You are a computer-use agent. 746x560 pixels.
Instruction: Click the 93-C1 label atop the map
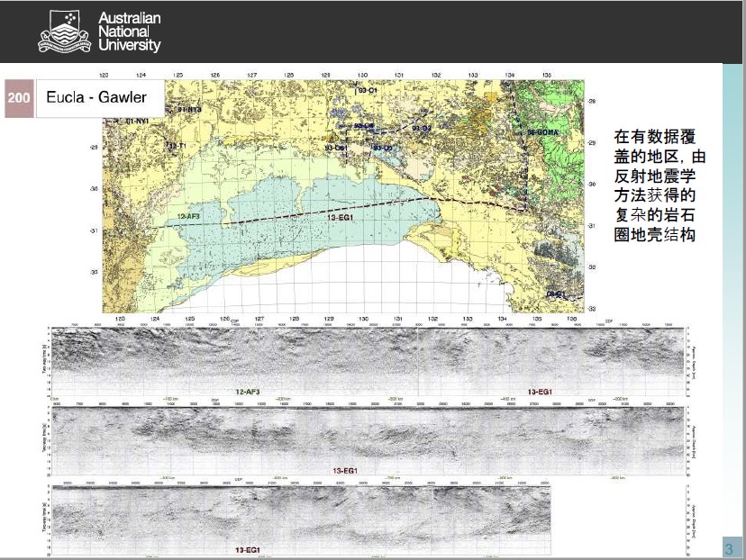[x=367, y=92]
